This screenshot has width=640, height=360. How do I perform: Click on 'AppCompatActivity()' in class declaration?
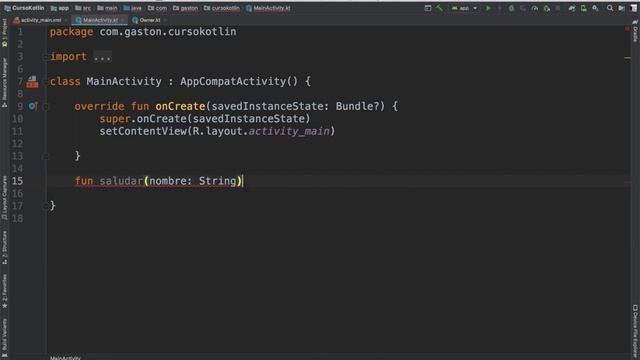click(239, 81)
